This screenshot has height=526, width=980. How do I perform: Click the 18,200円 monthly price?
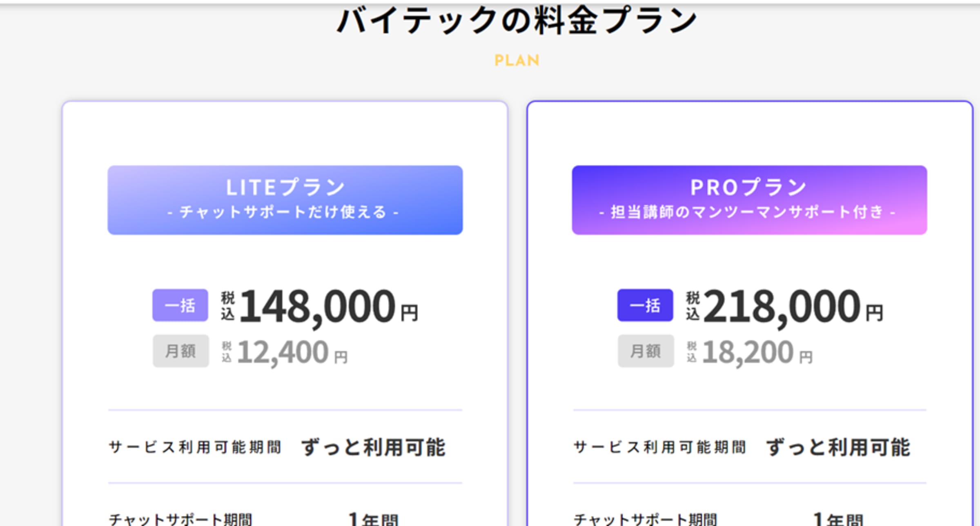pyautogui.click(x=757, y=352)
